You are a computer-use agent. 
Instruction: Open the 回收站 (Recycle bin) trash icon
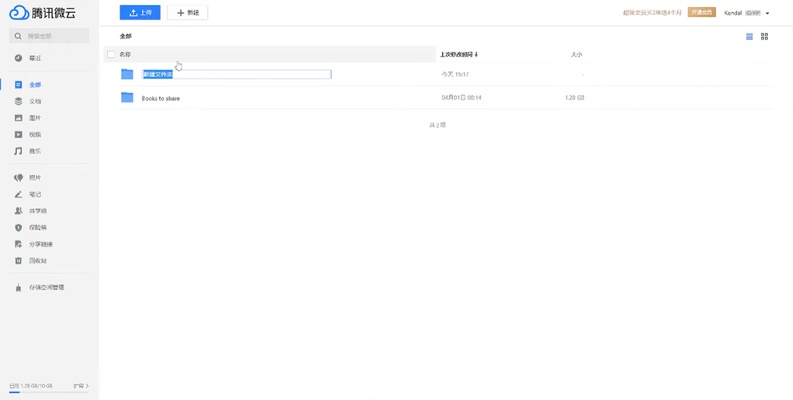[19, 261]
